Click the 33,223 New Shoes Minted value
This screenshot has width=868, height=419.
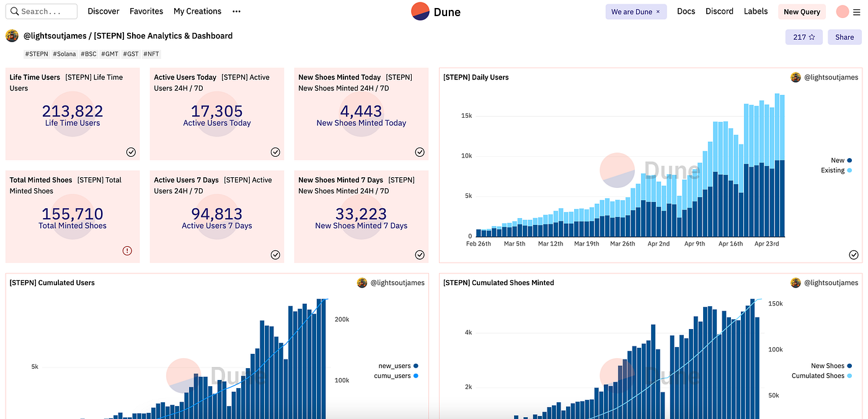[361, 214]
